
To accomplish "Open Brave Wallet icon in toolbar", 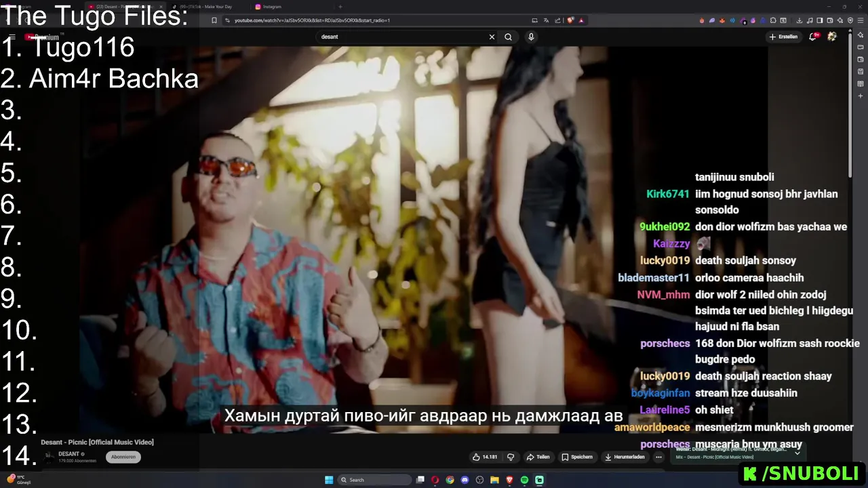I will (830, 20).
